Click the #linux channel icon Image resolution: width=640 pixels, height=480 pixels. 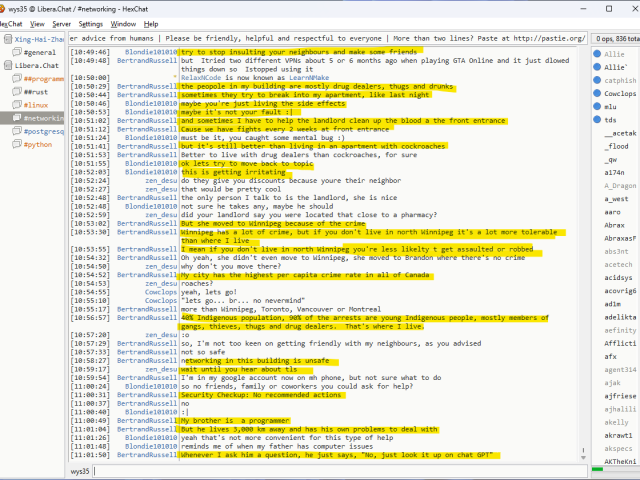click(x=17, y=104)
